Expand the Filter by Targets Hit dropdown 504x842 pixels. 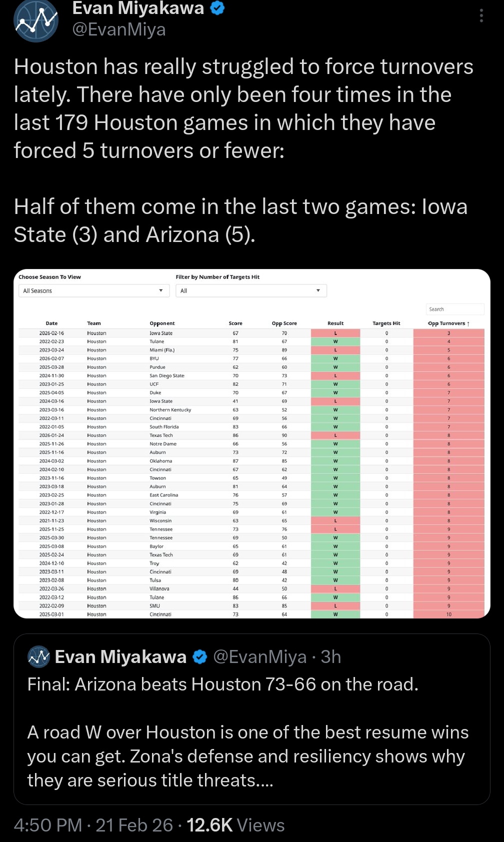click(x=251, y=290)
